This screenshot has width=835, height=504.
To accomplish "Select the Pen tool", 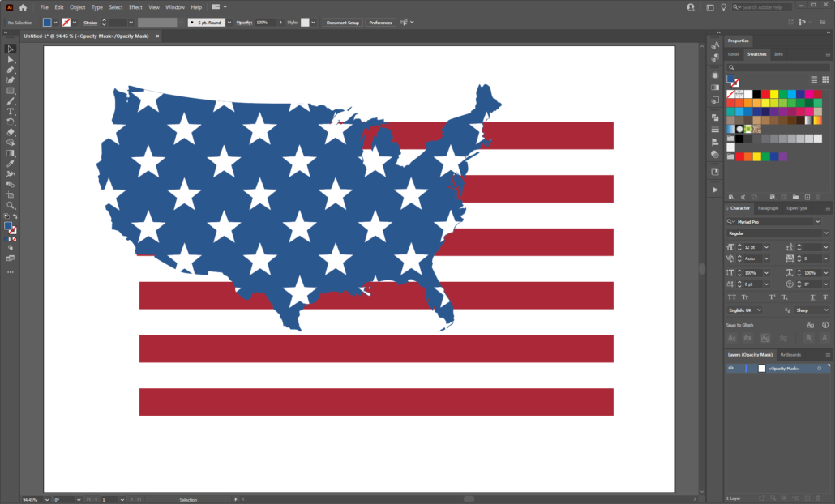I will 10,70.
